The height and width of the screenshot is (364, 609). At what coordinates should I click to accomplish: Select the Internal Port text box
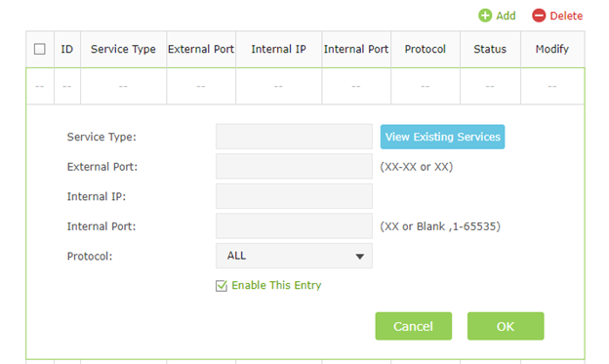tap(294, 225)
